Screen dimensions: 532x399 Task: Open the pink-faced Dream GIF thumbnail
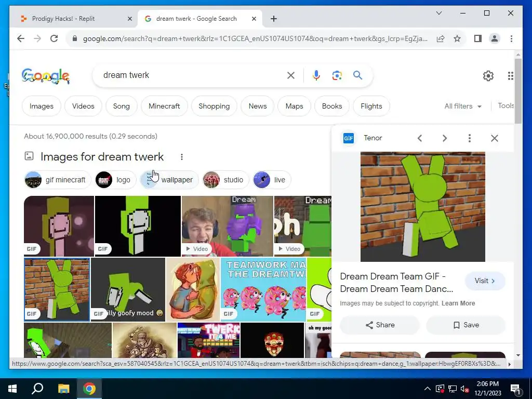[x=59, y=226]
